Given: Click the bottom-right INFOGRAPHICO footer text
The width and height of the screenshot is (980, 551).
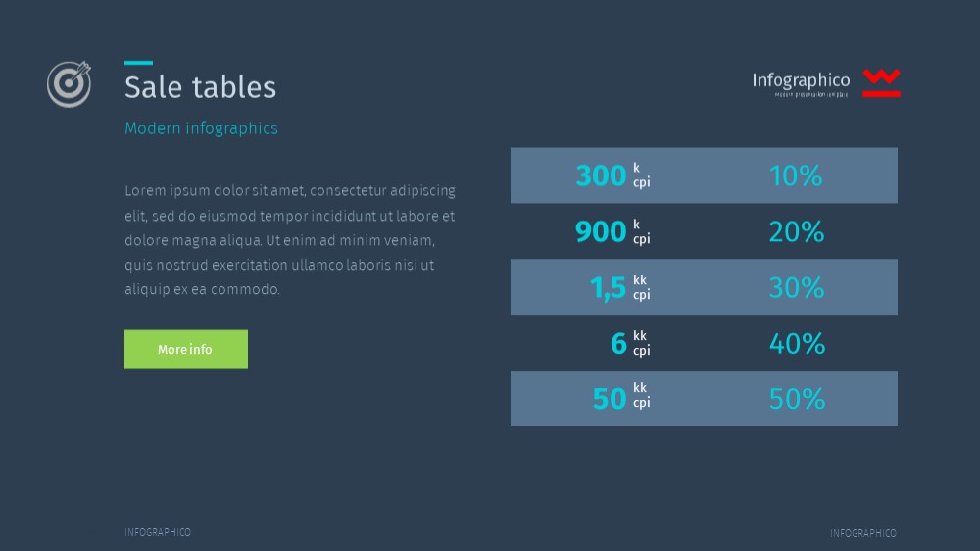Looking at the screenshot, I should 863,533.
